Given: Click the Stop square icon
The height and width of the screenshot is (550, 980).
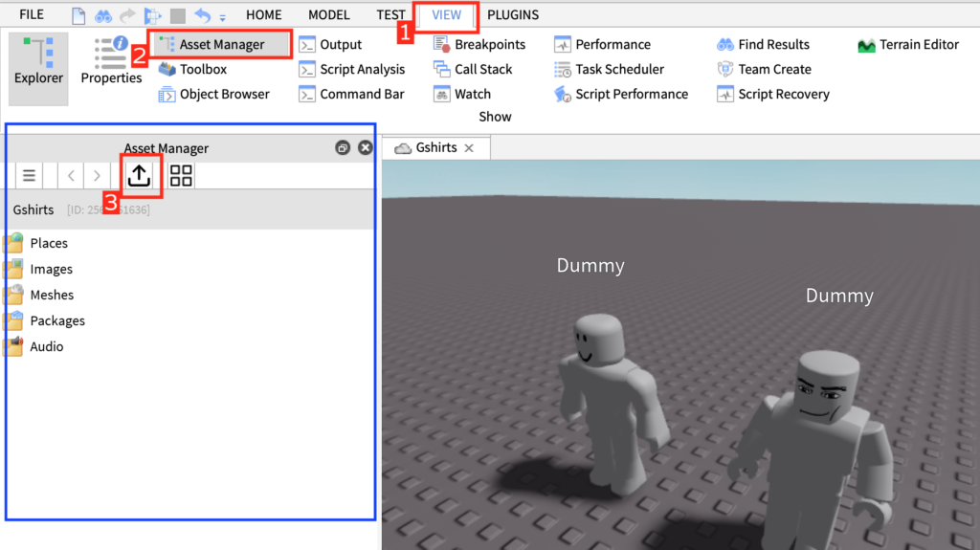Looking at the screenshot, I should (x=177, y=15).
